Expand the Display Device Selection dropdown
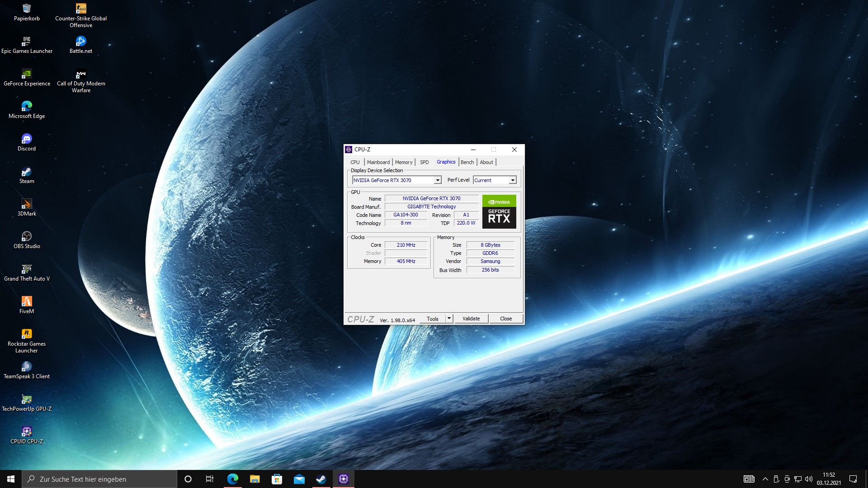868x488 pixels. [437, 180]
